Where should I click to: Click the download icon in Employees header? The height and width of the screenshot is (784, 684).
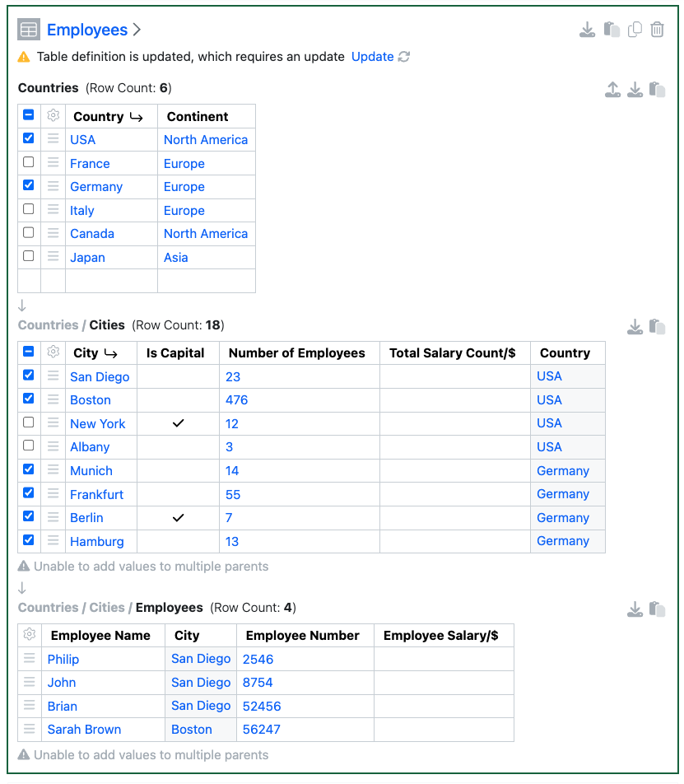pos(587,30)
